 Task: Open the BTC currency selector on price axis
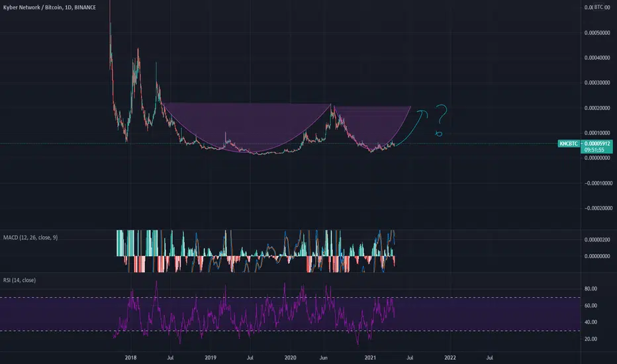598,7
